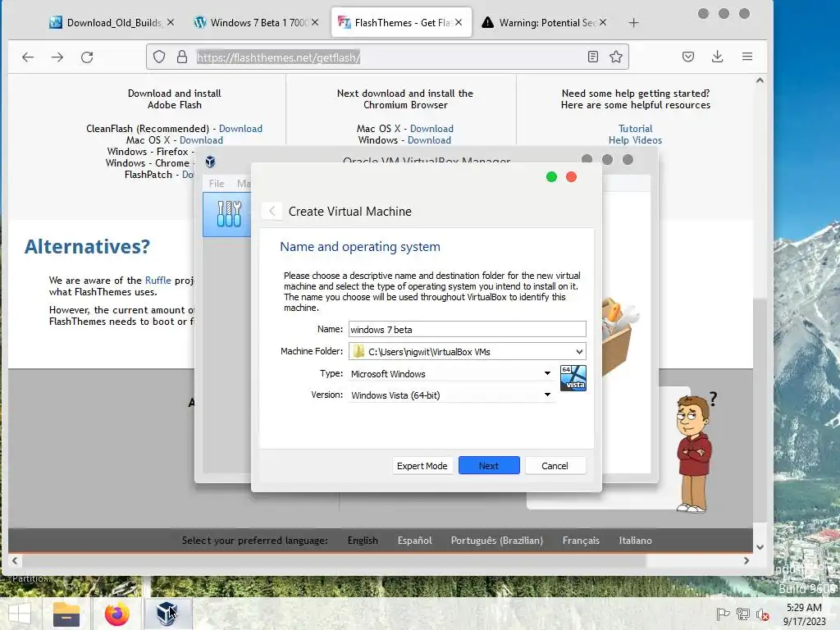Open the Machine Folder combo box

pos(467,351)
